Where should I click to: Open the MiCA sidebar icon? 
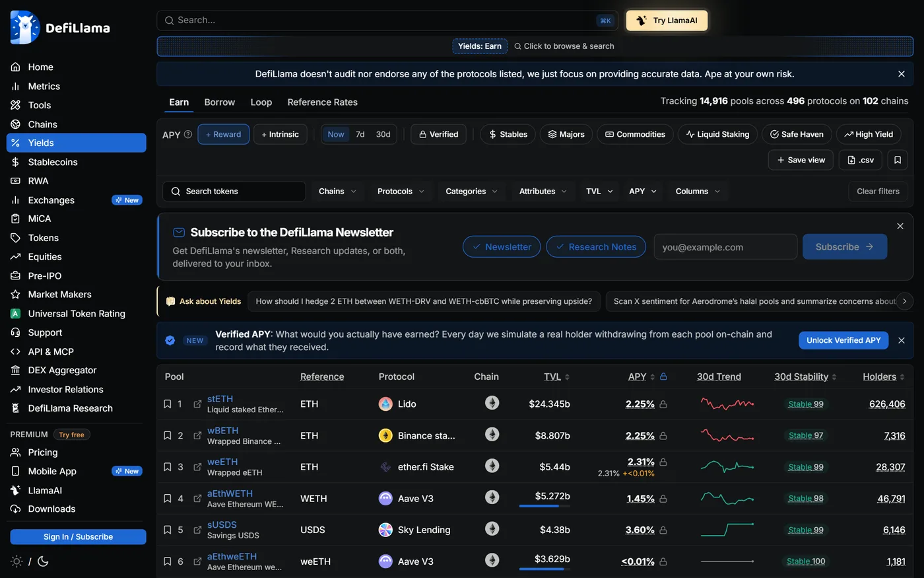16,219
